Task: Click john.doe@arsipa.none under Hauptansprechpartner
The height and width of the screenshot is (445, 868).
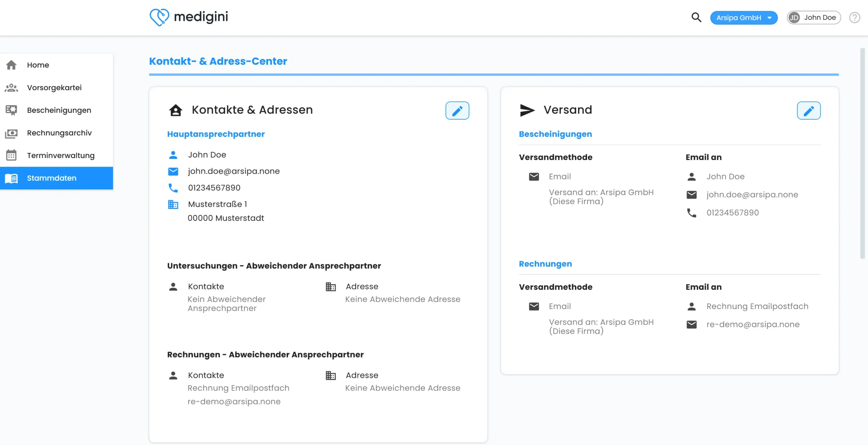Action: [x=234, y=171]
